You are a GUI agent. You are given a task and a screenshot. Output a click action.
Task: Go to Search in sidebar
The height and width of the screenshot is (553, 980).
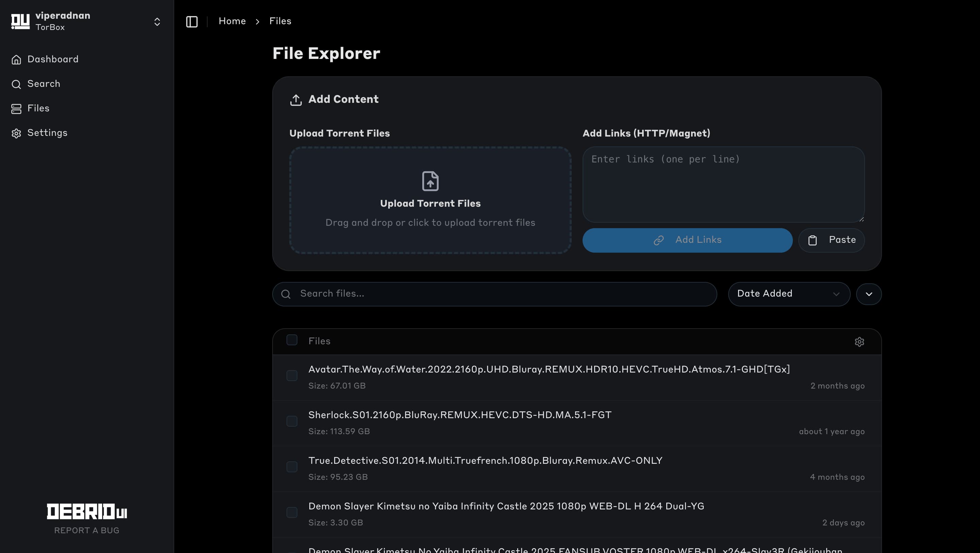point(43,84)
